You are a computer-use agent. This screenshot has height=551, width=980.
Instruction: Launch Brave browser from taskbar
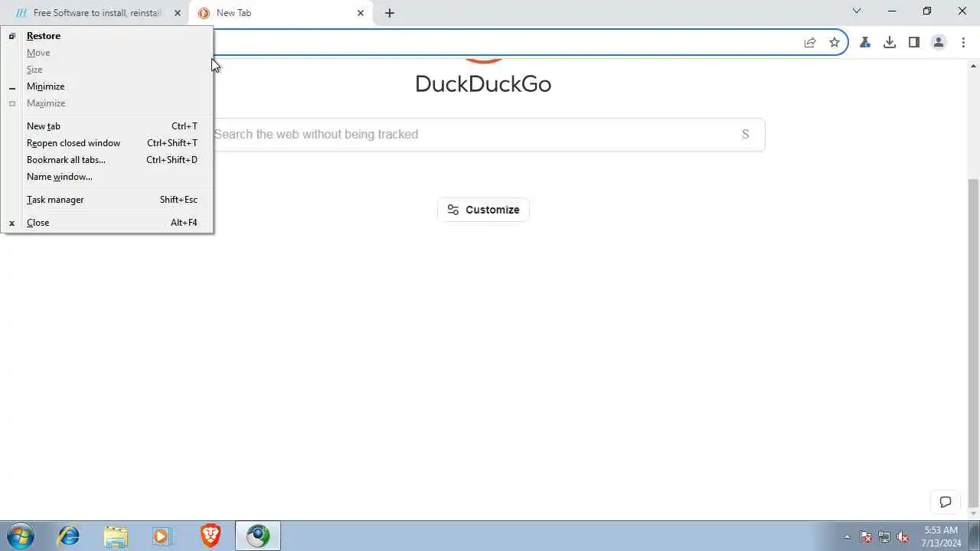tap(211, 536)
